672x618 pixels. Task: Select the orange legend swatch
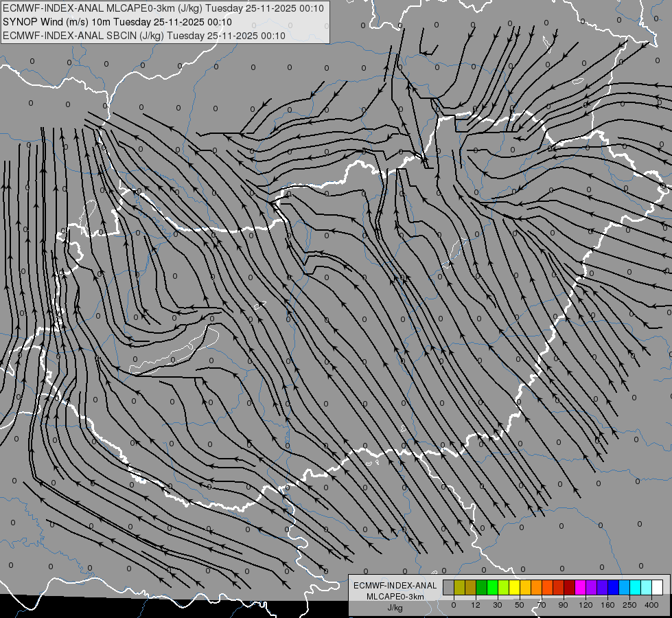[537, 587]
